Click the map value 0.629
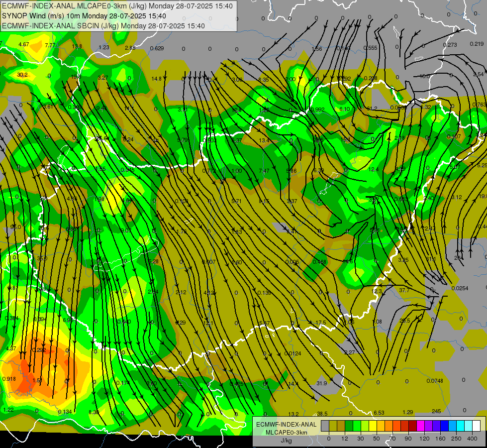Image resolution: width=487 pixels, height=448 pixels. (157, 48)
